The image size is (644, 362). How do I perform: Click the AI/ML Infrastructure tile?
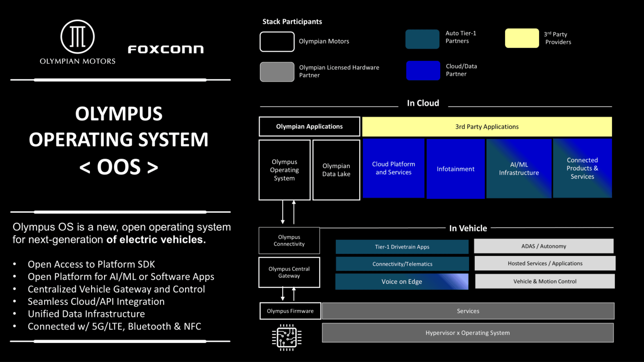(519, 168)
